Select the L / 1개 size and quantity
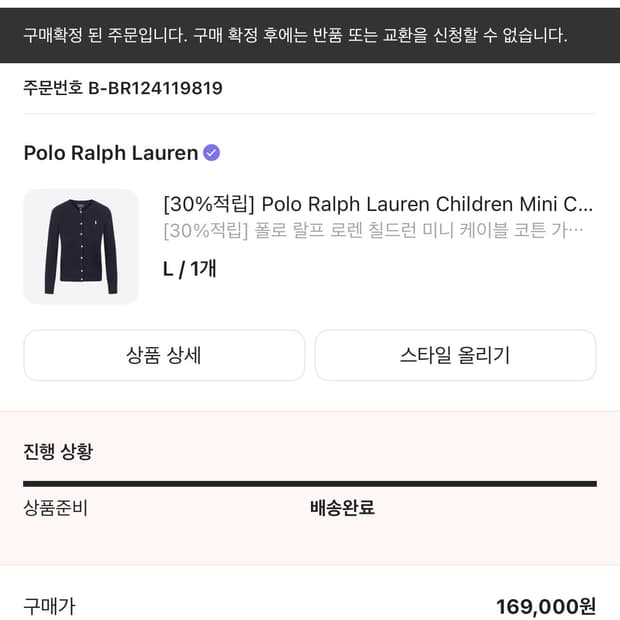This screenshot has height=620, width=620. (x=190, y=268)
